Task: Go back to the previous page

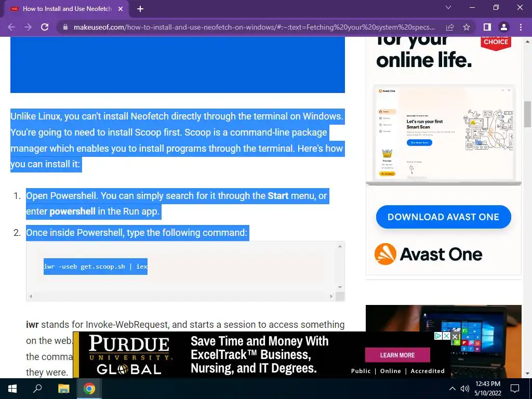Action: click(11, 27)
